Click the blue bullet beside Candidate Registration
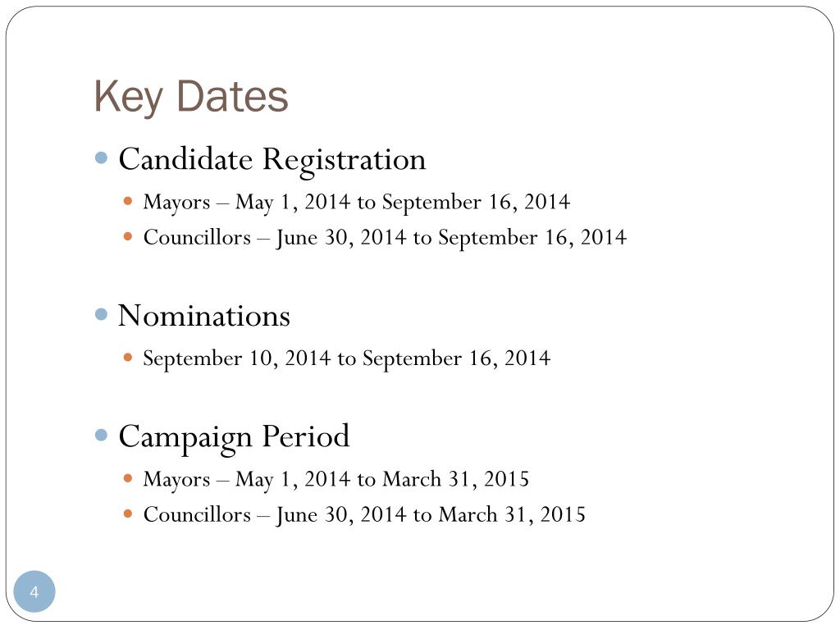This screenshot has width=840, height=630. click(101, 158)
